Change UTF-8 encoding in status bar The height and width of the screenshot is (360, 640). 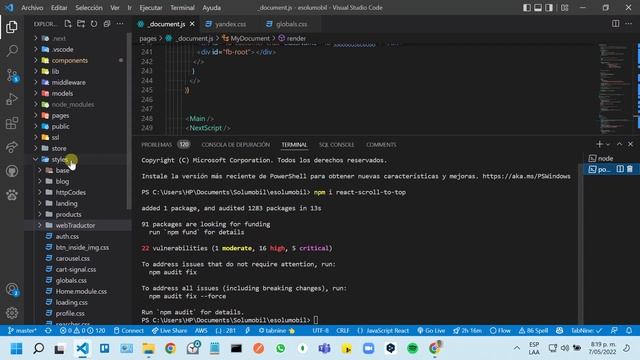pos(320,331)
